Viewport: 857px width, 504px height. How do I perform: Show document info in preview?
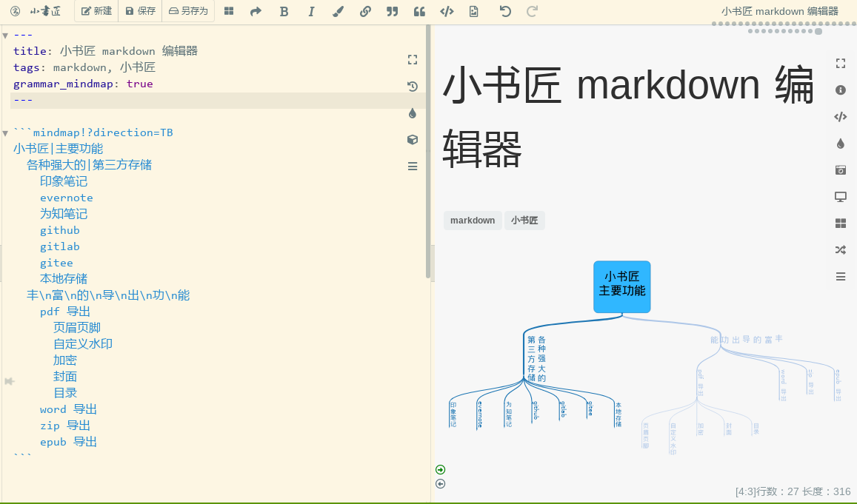(841, 90)
